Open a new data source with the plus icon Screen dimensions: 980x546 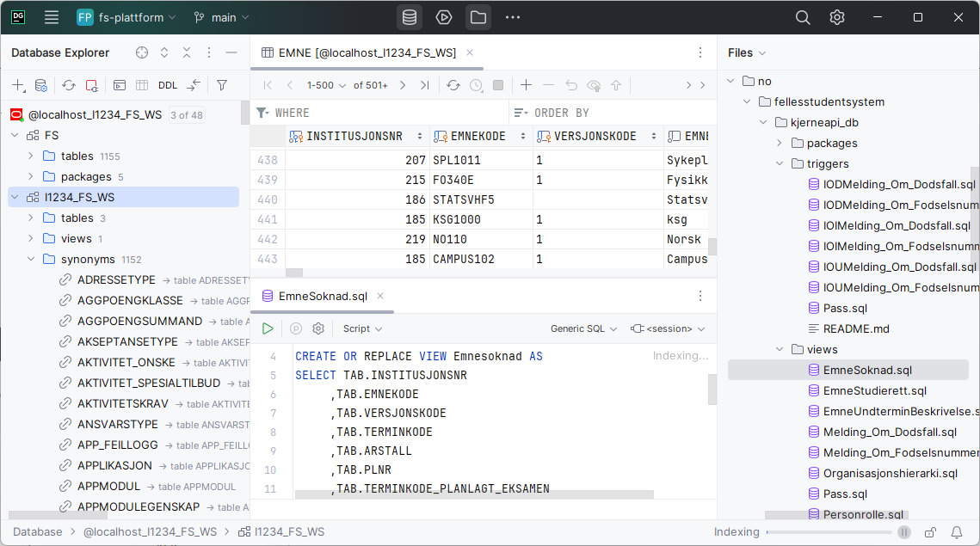pos(19,85)
